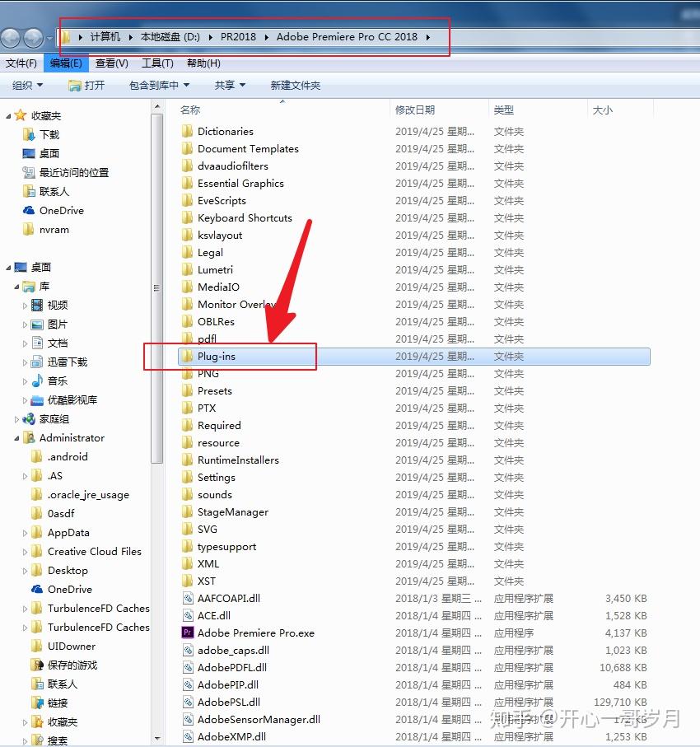Click the 视频 library icon
The image size is (700, 747).
[37, 305]
